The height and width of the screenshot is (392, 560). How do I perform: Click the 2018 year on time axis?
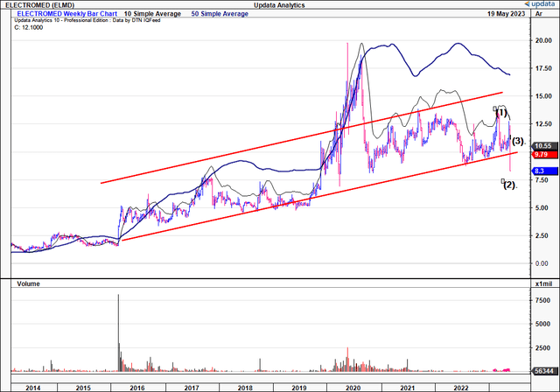coord(245,388)
